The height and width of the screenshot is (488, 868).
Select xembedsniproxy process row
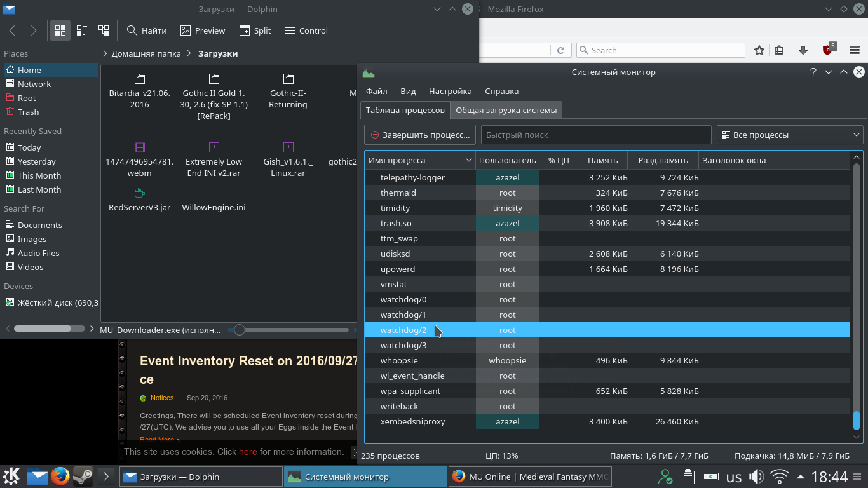point(607,421)
